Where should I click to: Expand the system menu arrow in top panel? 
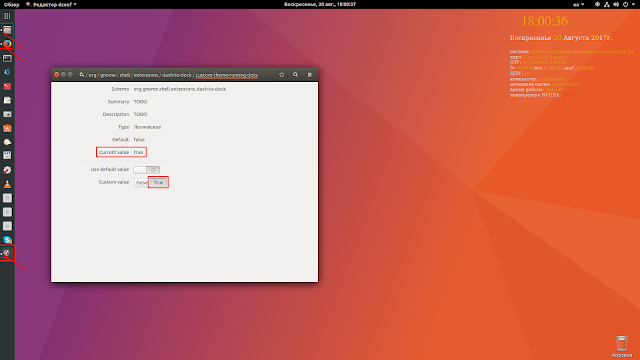(633, 4)
